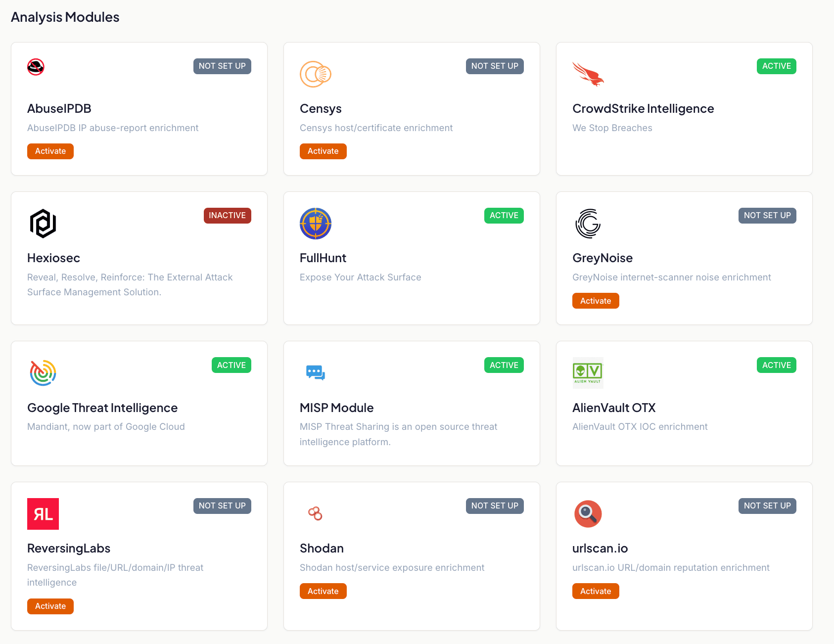Click the CrowdStrike red falcon logo

(588, 74)
